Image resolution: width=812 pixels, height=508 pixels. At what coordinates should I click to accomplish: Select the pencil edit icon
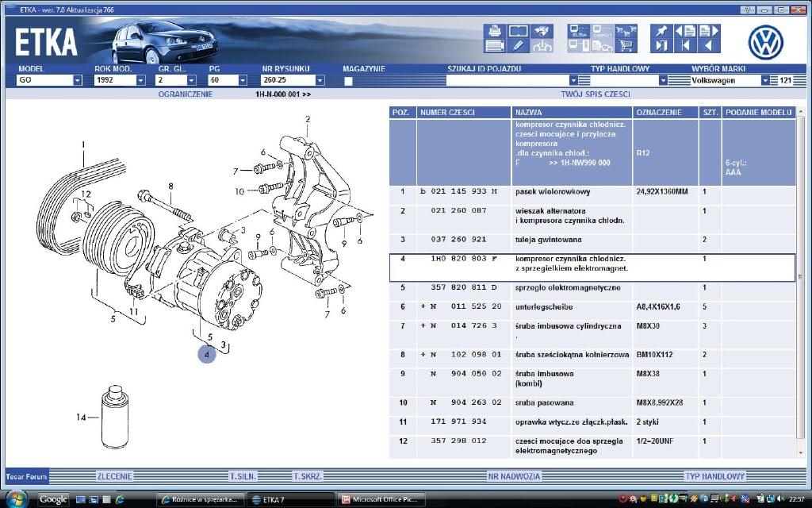519,46
